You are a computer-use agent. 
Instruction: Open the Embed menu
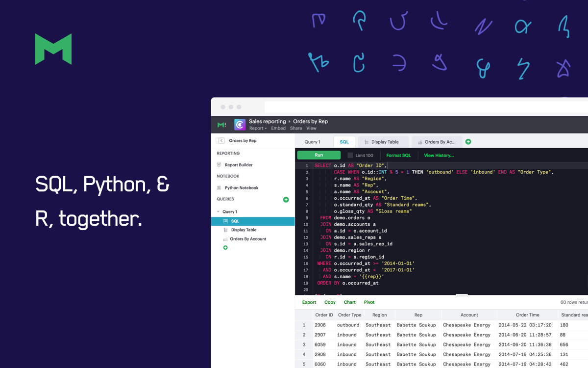click(278, 129)
